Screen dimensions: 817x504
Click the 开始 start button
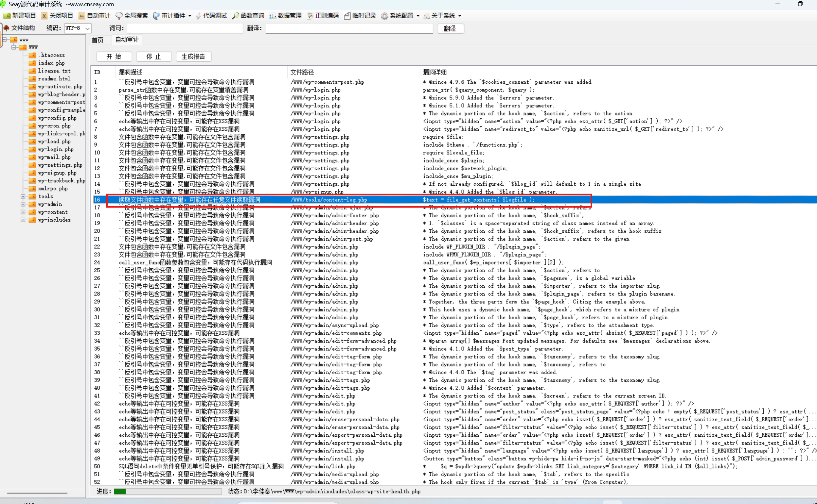(114, 57)
